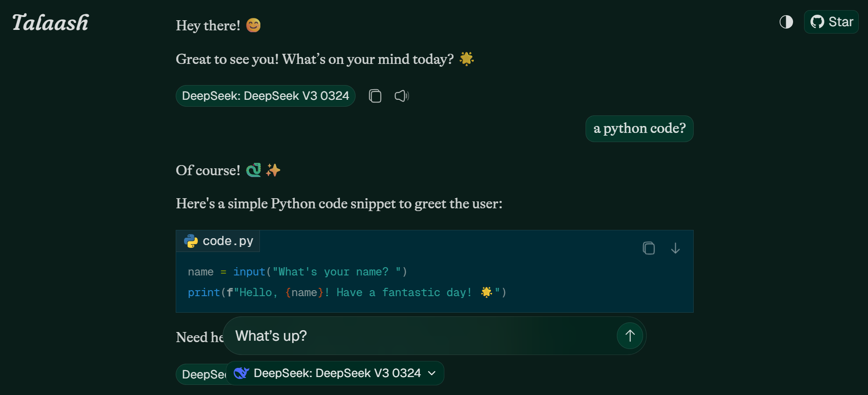The image size is (868, 395).
Task: Copy the code block contents
Action: (x=649, y=248)
